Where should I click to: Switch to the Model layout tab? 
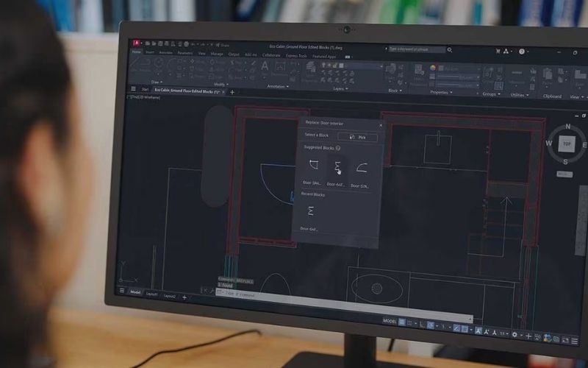pyautogui.click(x=135, y=291)
